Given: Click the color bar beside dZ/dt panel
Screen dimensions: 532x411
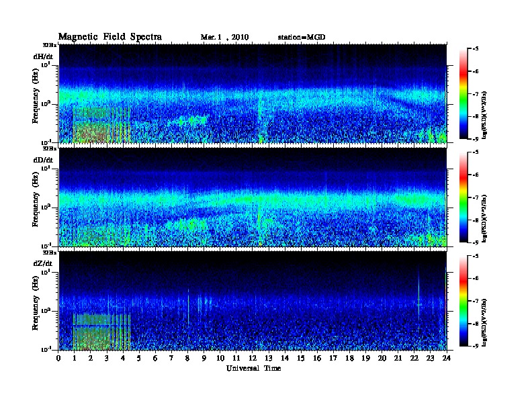Looking at the screenshot, I should tap(463, 301).
